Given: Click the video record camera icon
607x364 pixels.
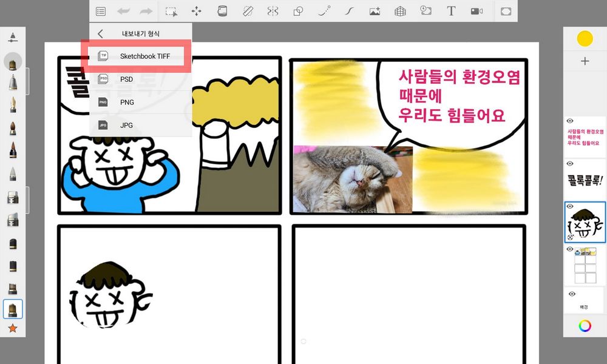Looking at the screenshot, I should pyautogui.click(x=476, y=11).
